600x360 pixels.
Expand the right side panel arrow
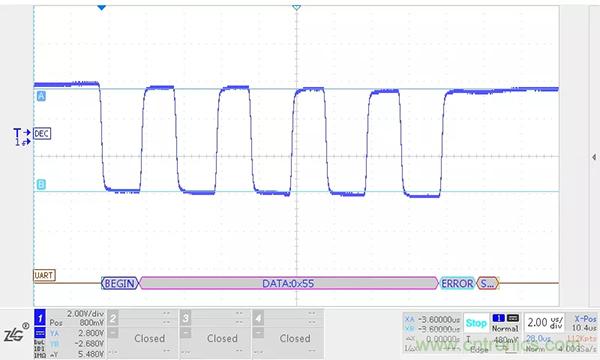[594, 157]
